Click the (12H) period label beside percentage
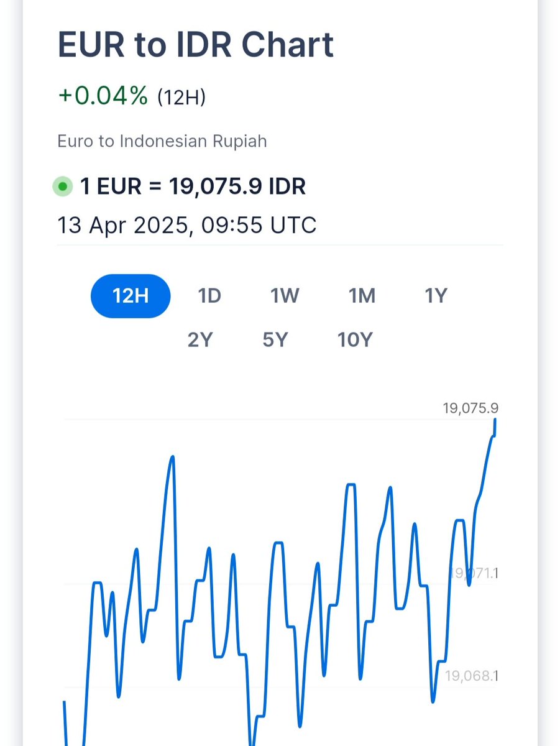560x746 pixels. point(181,98)
